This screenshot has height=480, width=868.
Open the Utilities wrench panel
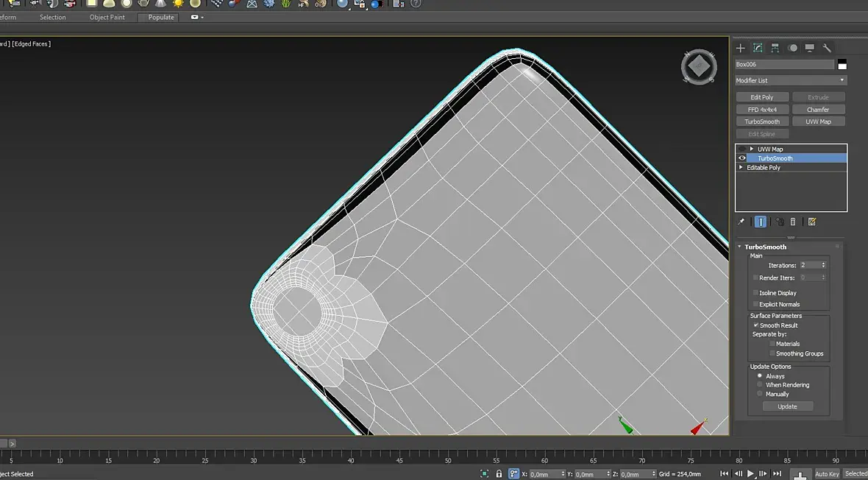click(x=827, y=48)
